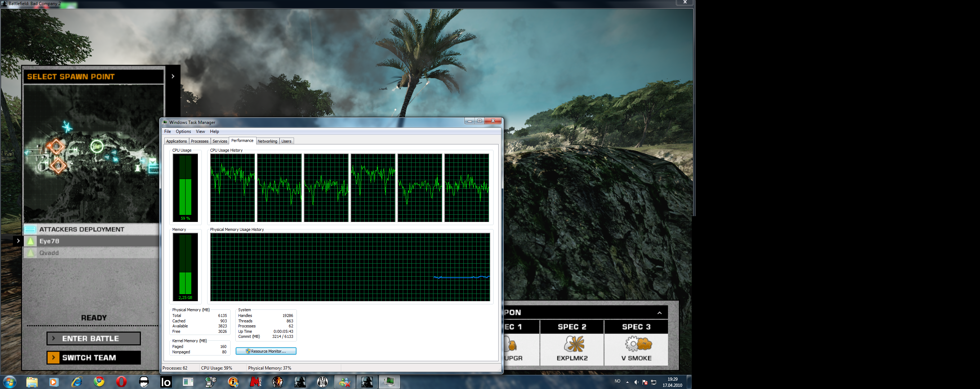The width and height of the screenshot is (980, 389).
Task: Open the View menu in Task Manager
Action: [200, 131]
